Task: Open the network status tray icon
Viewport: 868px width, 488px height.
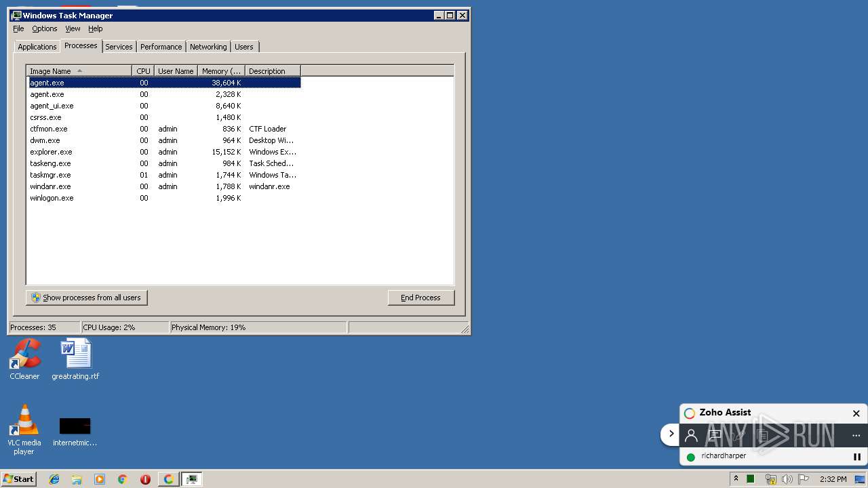Action: click(770, 479)
